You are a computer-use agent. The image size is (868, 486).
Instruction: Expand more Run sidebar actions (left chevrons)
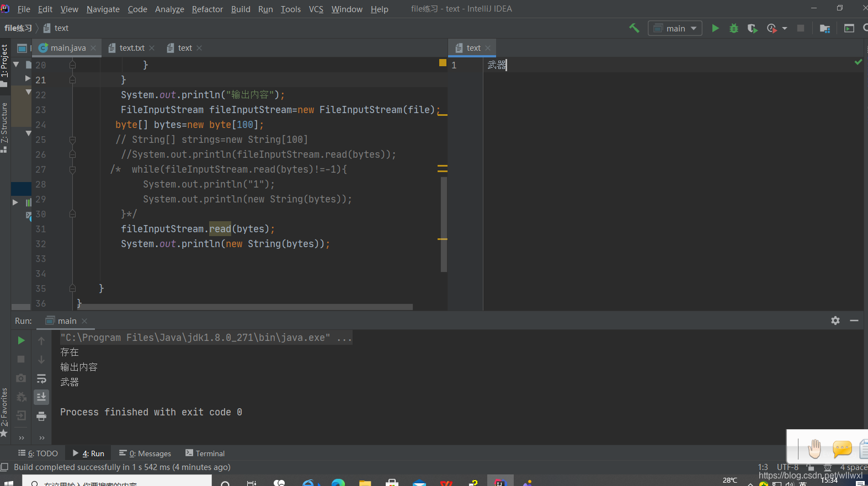coord(22,438)
